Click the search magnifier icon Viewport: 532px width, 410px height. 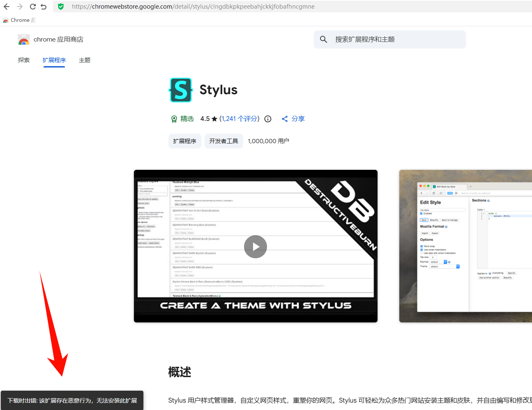(x=324, y=39)
